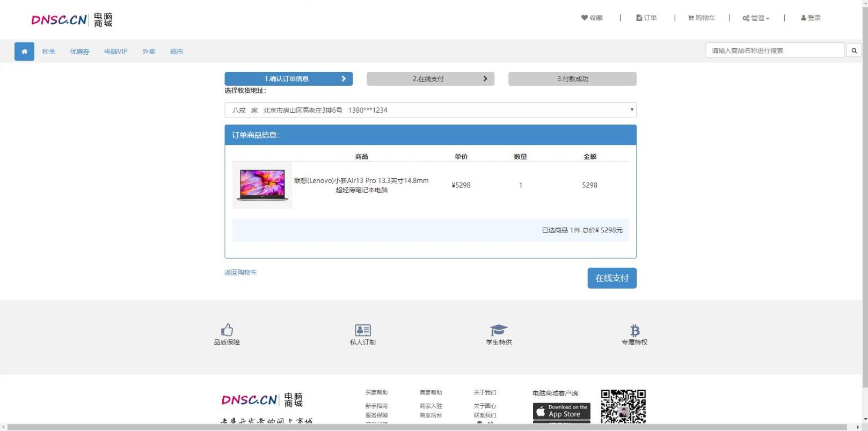Viewport: 868px width, 431px height.
Task: Select the 电脑VIP nav item
Action: [116, 52]
